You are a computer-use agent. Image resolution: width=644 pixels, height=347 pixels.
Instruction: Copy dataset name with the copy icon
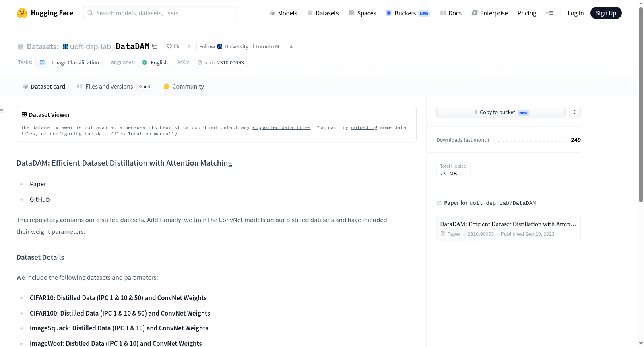pyautogui.click(x=155, y=46)
